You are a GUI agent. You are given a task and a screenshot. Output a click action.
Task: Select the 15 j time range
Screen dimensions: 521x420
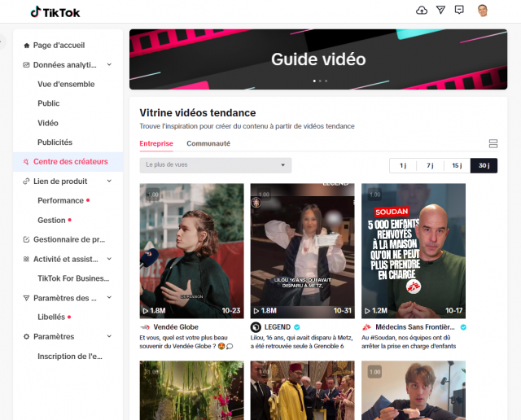pyautogui.click(x=457, y=165)
